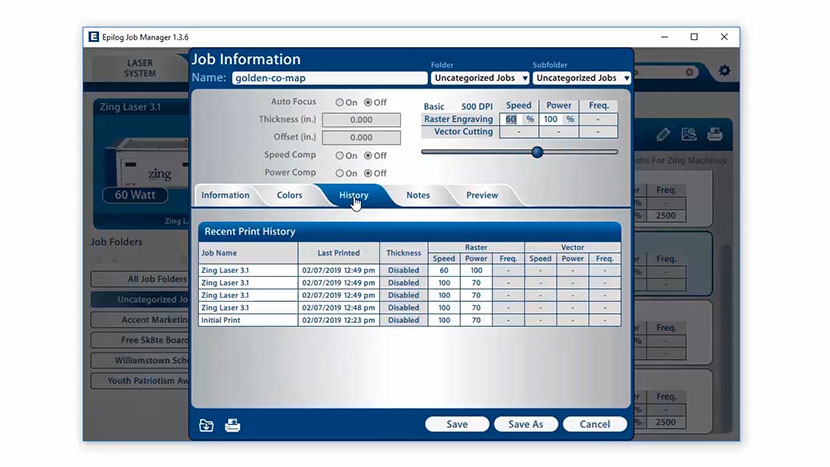Viewport: 830px width, 467px height.
Task: Click the pencil edit icon
Action: (663, 134)
